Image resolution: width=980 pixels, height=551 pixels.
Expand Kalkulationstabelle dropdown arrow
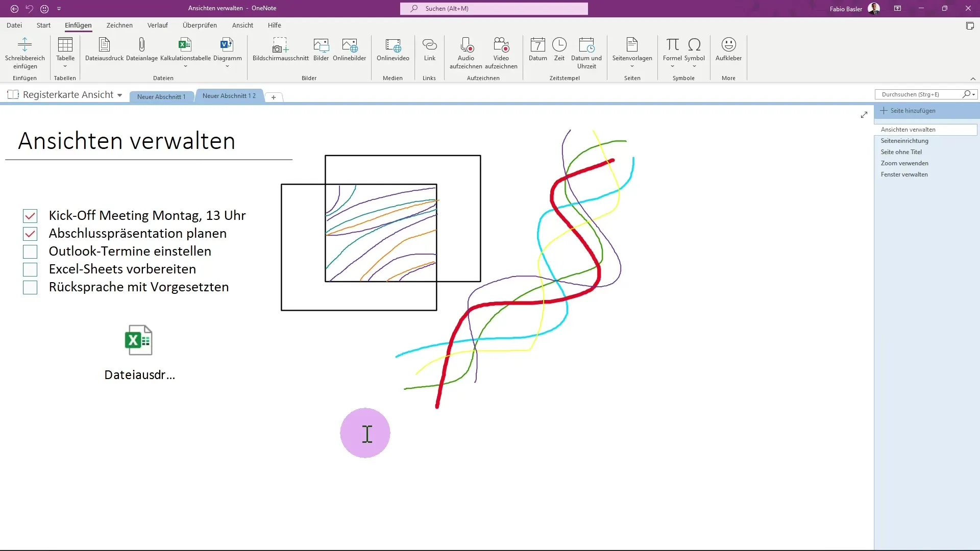pyautogui.click(x=185, y=66)
